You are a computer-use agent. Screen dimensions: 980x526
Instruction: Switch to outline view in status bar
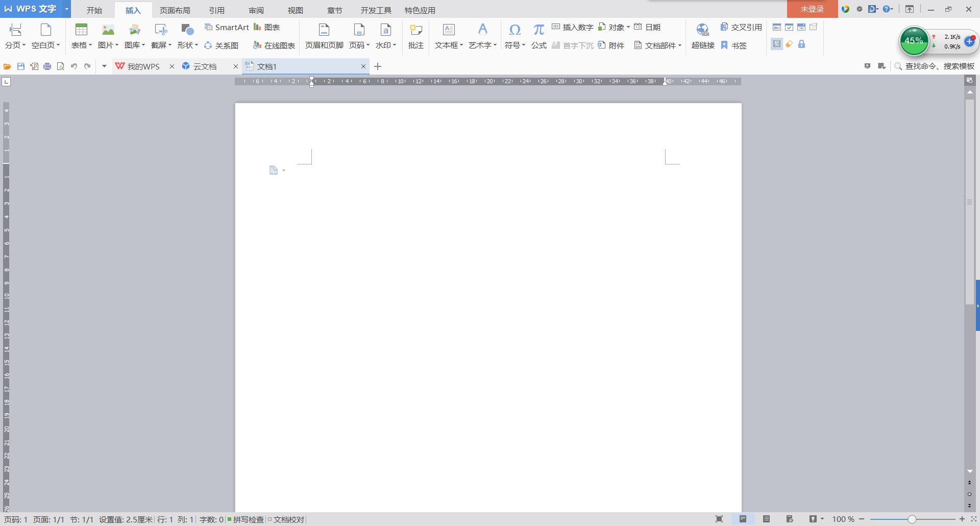point(766,519)
